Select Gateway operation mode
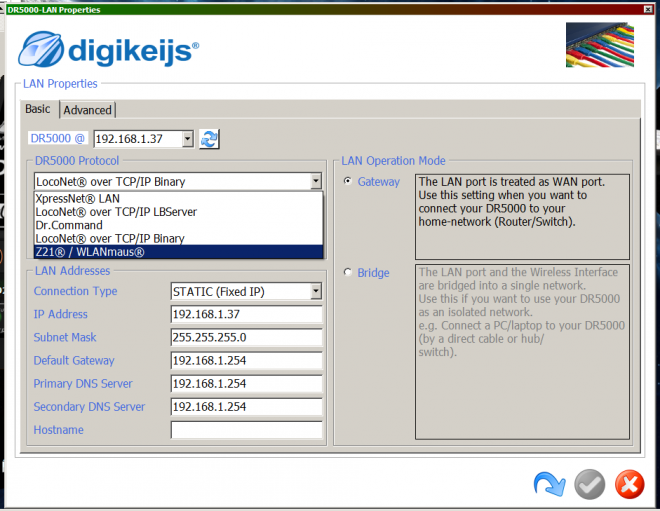The height and width of the screenshot is (511, 660). 348,181
